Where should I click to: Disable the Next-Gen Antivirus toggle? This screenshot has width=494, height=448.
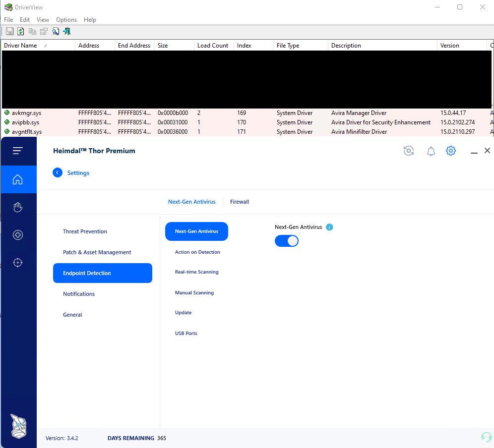(x=287, y=241)
